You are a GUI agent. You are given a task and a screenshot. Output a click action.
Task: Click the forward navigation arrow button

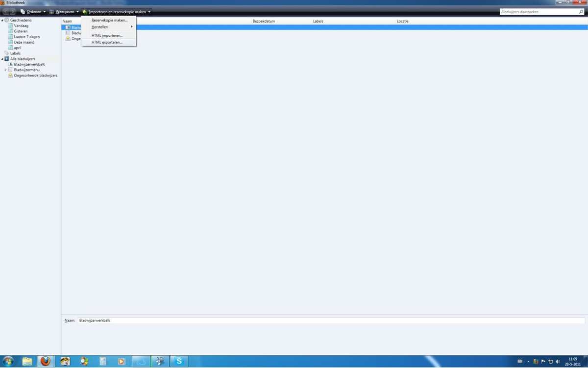[13, 11]
